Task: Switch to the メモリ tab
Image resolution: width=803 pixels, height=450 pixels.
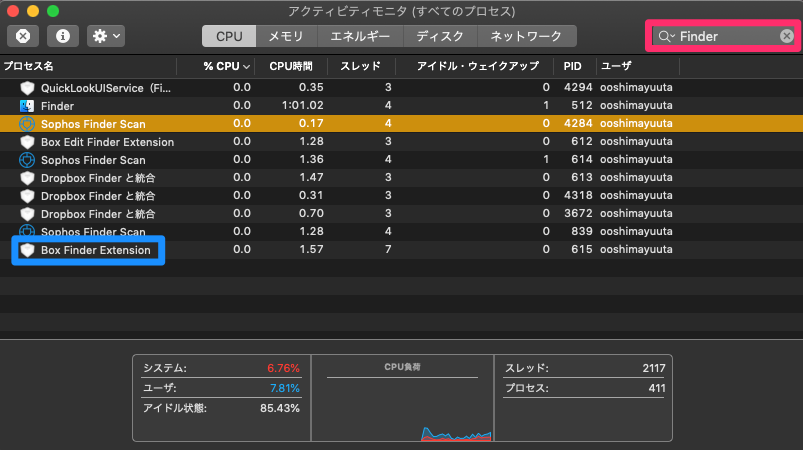Action: (x=286, y=36)
